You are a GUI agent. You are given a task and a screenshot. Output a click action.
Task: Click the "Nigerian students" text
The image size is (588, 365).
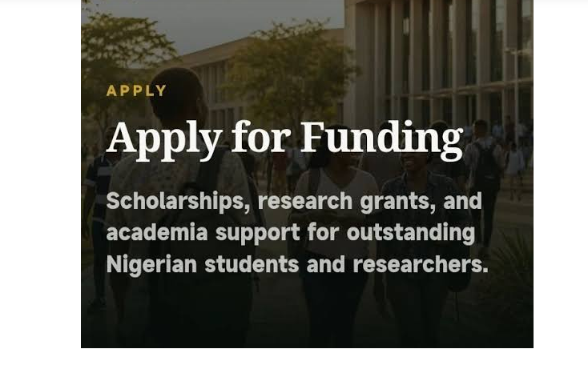click(203, 265)
